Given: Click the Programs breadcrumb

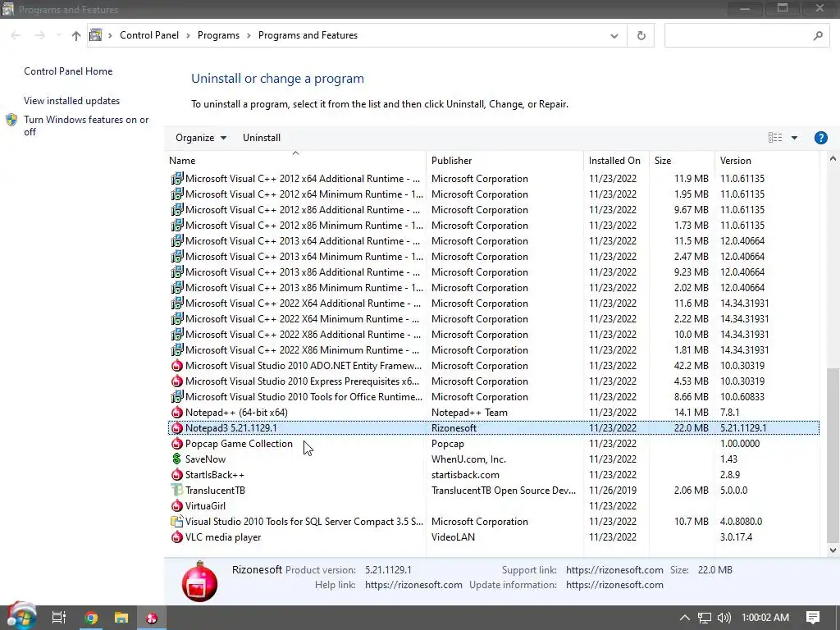Looking at the screenshot, I should tap(218, 35).
